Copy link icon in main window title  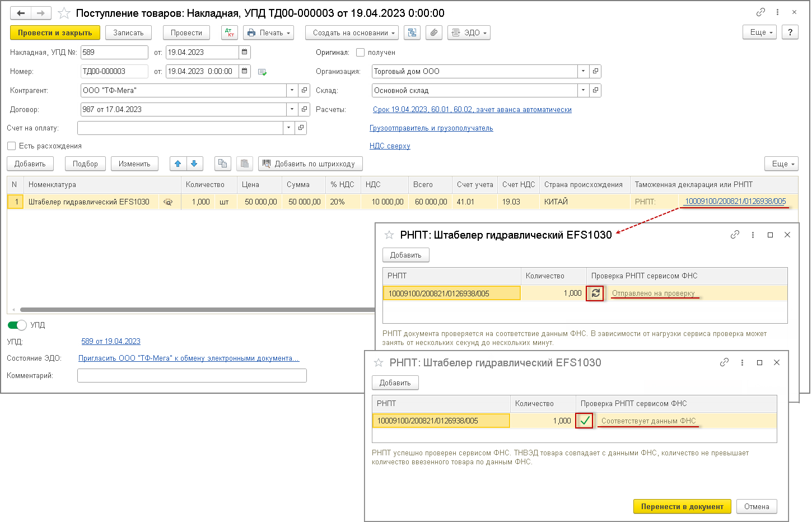click(x=760, y=12)
